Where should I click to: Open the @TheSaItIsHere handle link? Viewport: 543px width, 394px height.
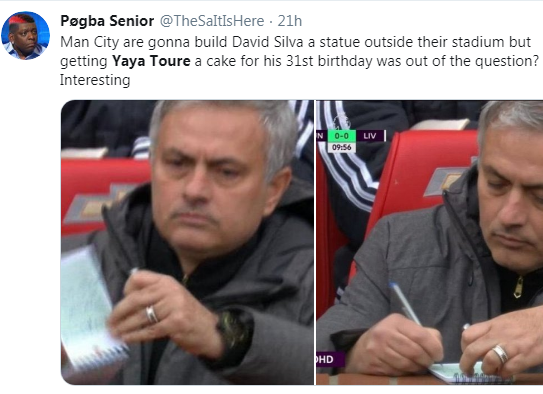[x=212, y=21]
